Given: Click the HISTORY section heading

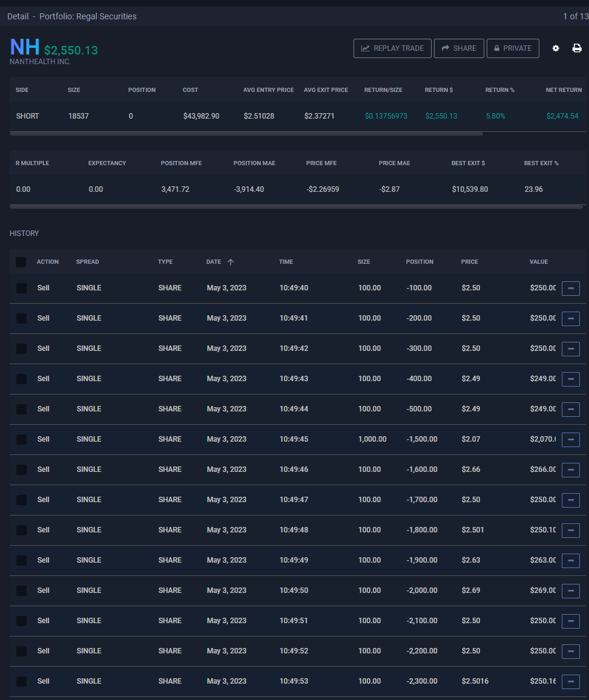Looking at the screenshot, I should (x=24, y=234).
